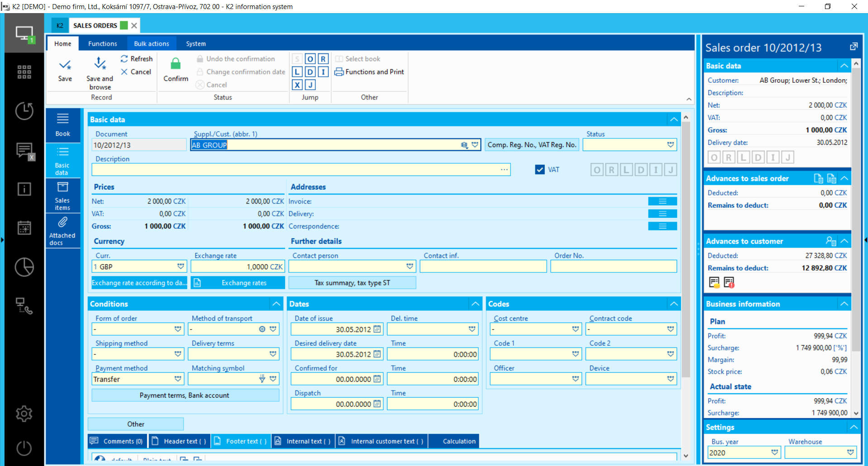Expand the Status dropdown
Screen dimensions: 868x466
tap(670, 145)
